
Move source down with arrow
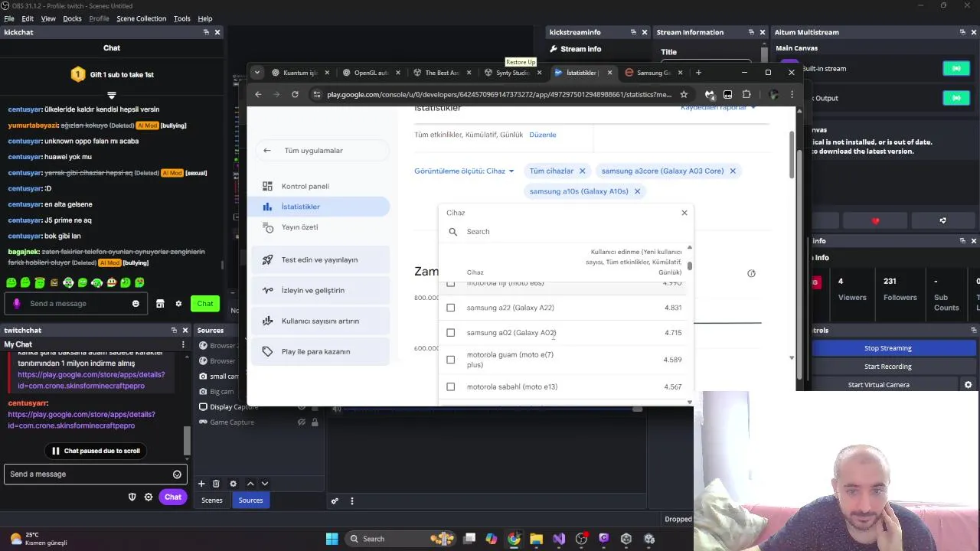coord(265,484)
